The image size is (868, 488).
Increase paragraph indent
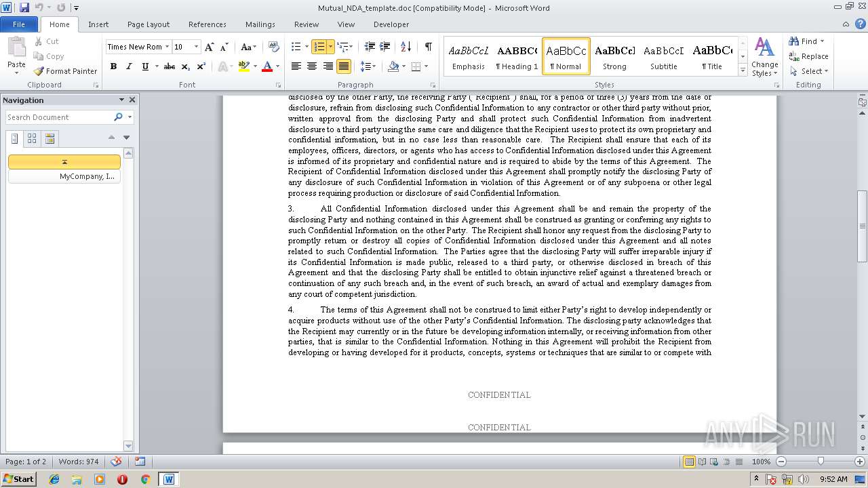(385, 47)
